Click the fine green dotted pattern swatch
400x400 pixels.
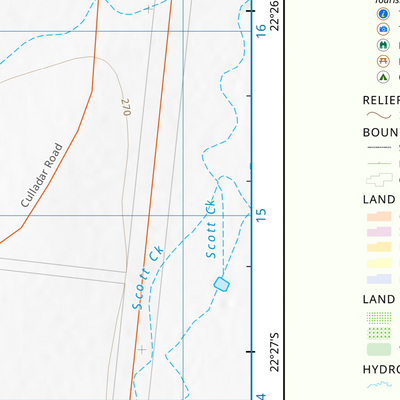pyautogui.click(x=379, y=317)
